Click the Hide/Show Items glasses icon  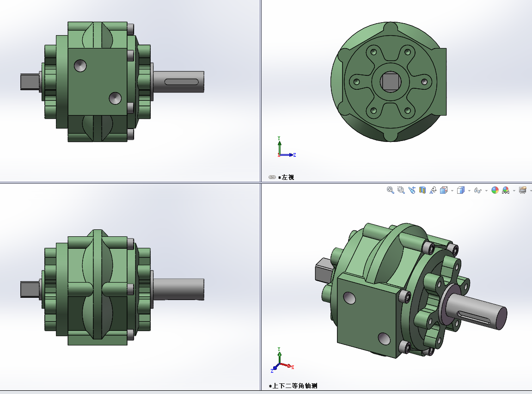478,191
